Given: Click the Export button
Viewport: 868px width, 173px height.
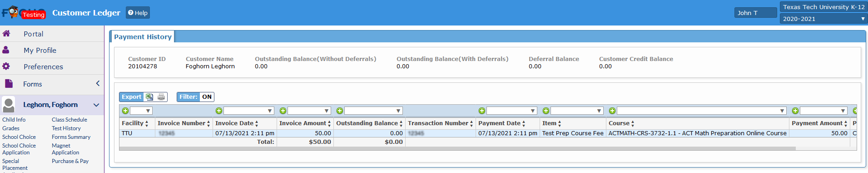Looking at the screenshot, I should click(x=131, y=97).
